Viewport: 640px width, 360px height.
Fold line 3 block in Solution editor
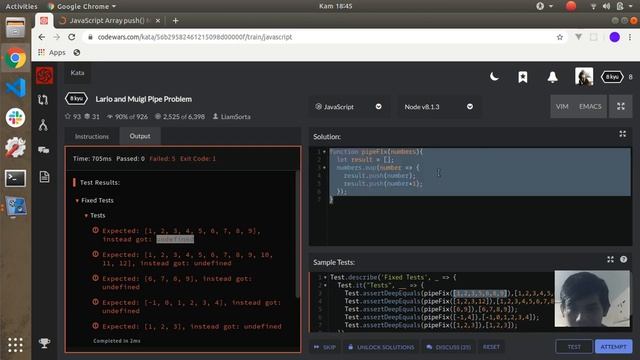pos(324,168)
